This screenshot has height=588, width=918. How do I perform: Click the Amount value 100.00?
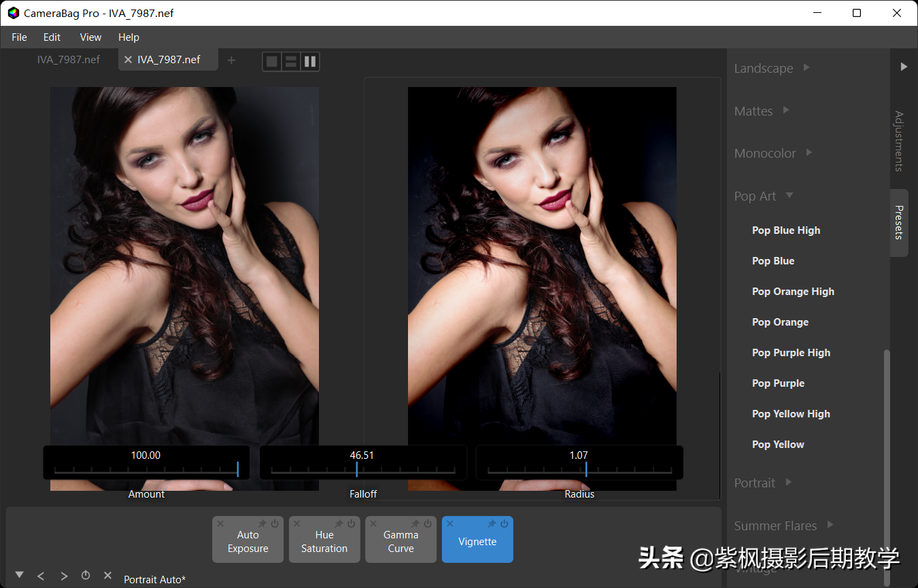coord(146,455)
